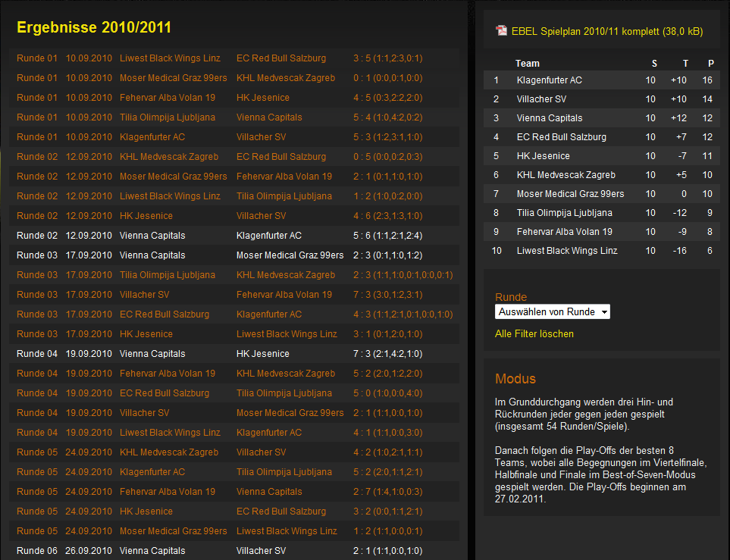Open the Auswählen von Runde dropdown

pos(552,312)
